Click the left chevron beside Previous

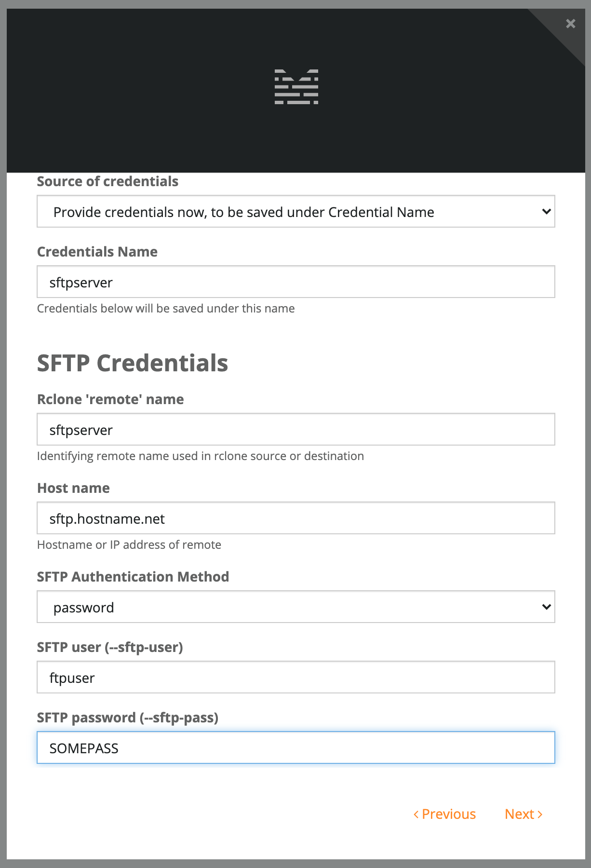coord(416,814)
